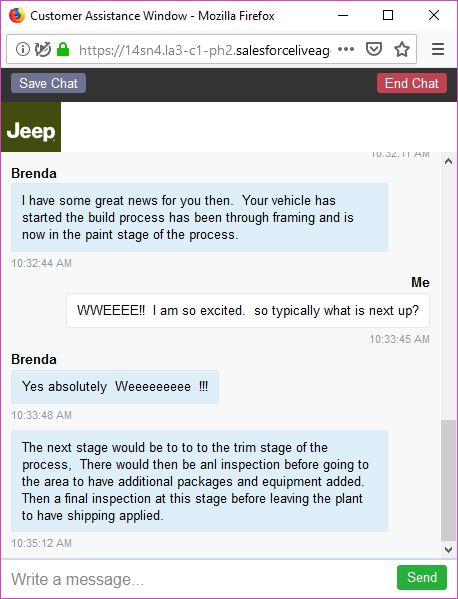Maximize the Customer Assistance window
This screenshot has width=458, height=599.
(x=388, y=16)
